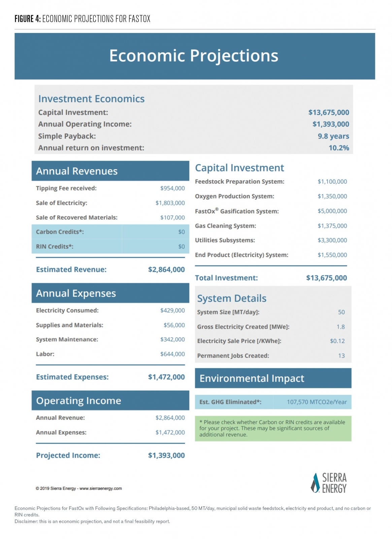Click the $1,472,000 value under Operating Income
The image size is (392, 539).
coord(170,433)
